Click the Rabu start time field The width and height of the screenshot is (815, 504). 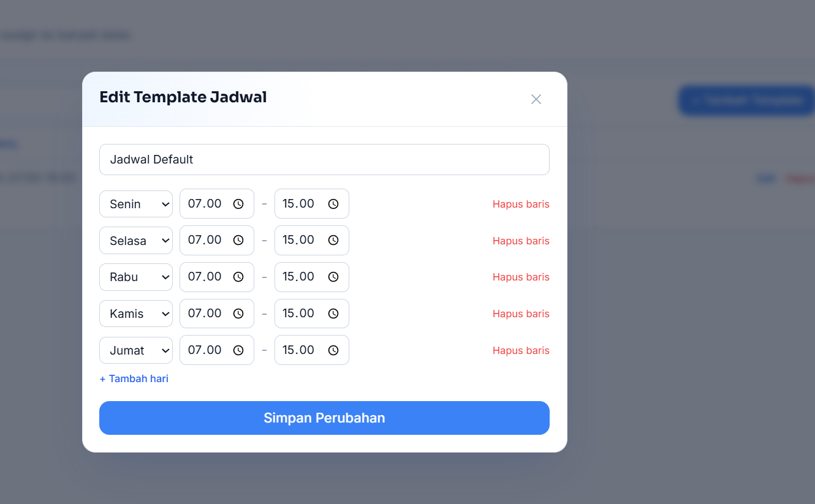(x=217, y=277)
